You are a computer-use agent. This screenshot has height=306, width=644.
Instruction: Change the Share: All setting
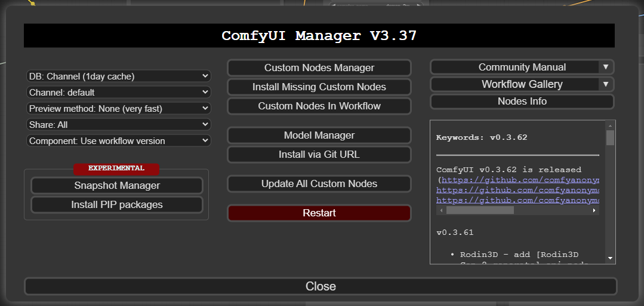[119, 125]
